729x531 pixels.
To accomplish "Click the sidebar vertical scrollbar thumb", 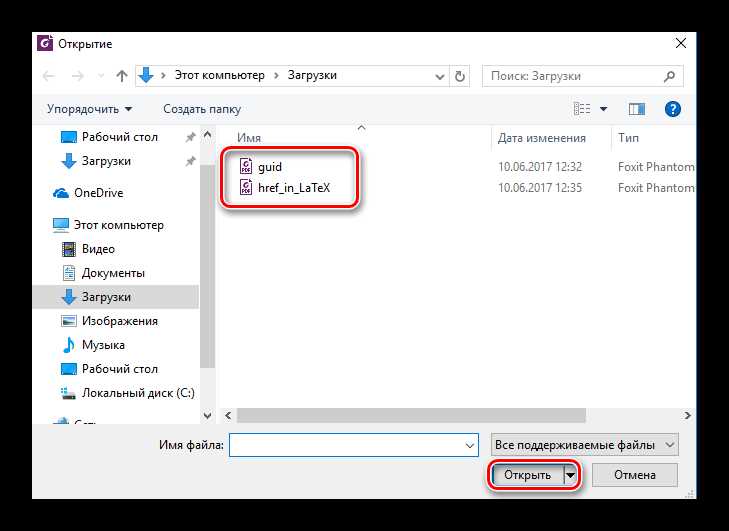I will click(207, 266).
